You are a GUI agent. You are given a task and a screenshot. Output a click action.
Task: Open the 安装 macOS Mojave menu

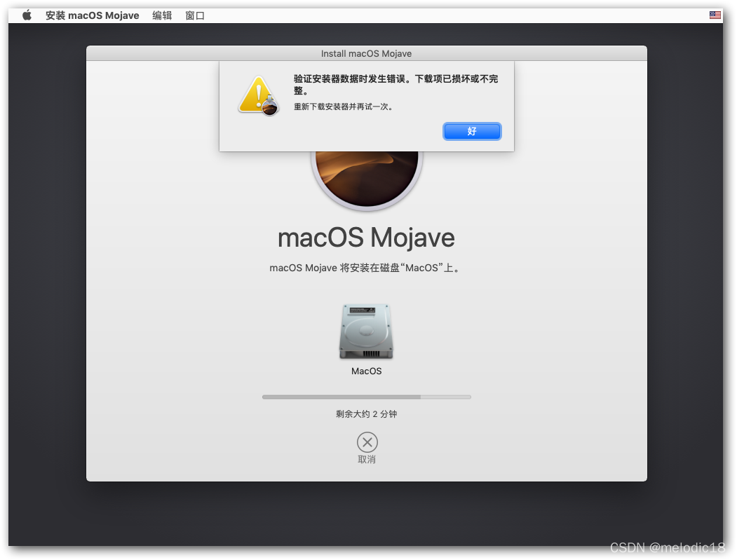tap(92, 15)
